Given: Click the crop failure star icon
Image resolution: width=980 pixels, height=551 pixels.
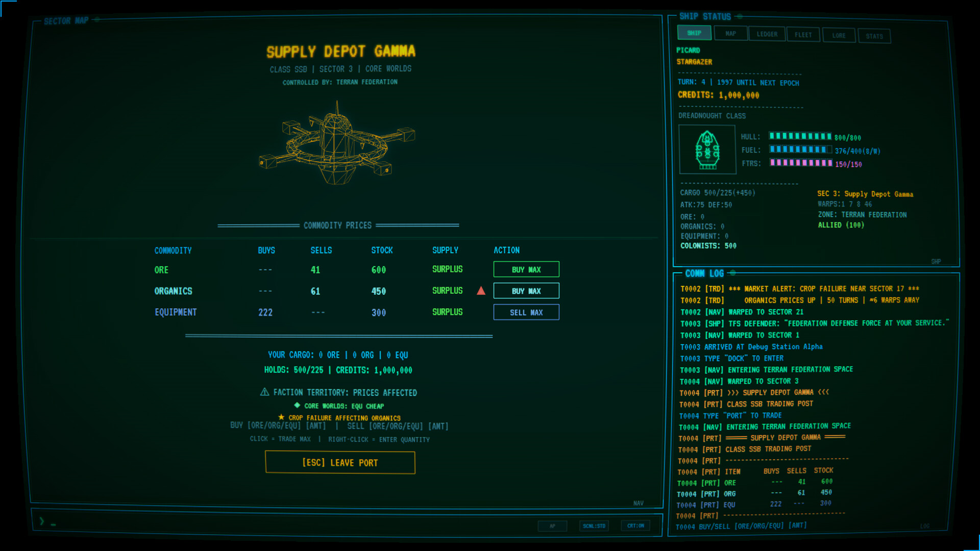Looking at the screenshot, I should [281, 417].
